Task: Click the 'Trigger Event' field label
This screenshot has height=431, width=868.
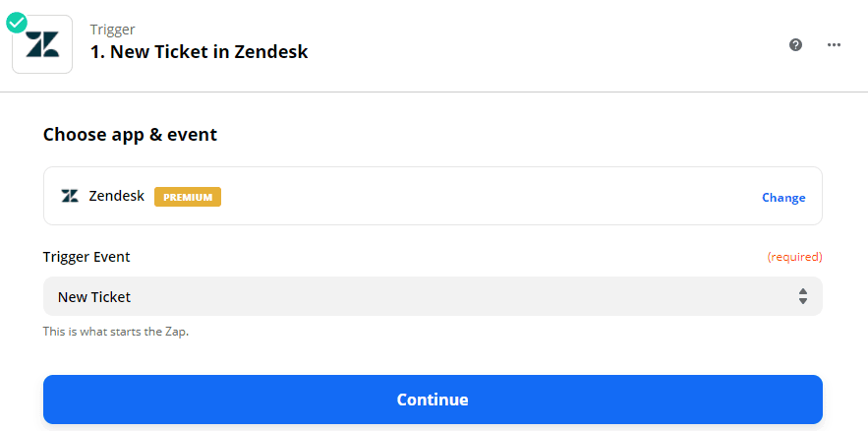Action: click(87, 257)
